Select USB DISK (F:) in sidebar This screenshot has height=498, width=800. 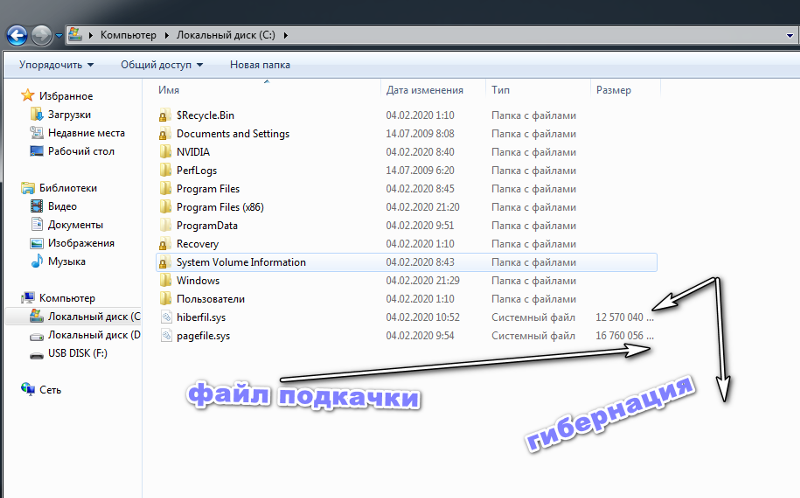78,353
